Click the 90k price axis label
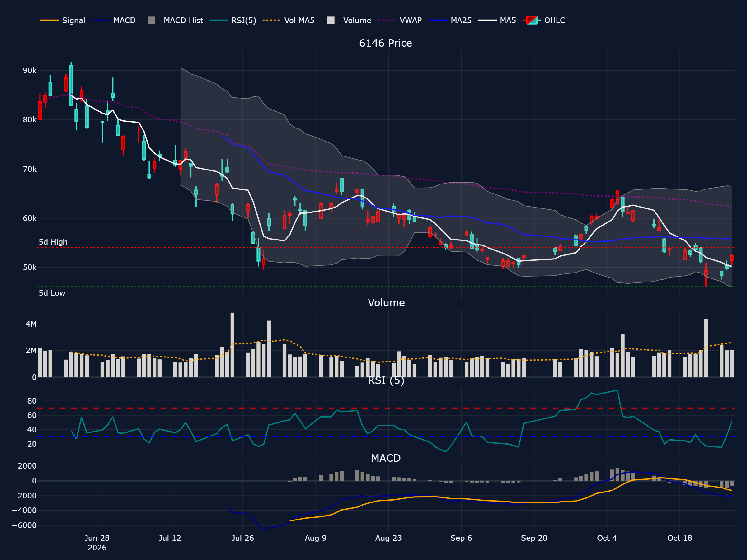This screenshot has width=747, height=560. pyautogui.click(x=30, y=71)
